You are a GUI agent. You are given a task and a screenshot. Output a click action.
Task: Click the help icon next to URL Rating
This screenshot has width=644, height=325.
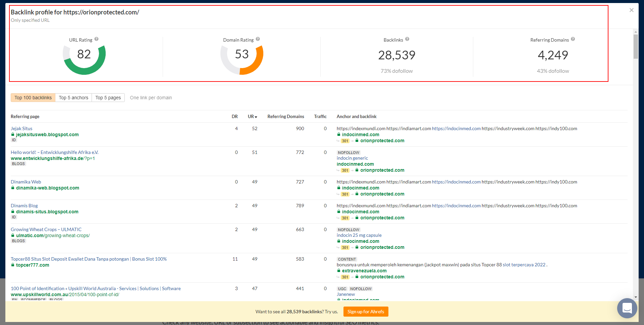pyautogui.click(x=96, y=39)
